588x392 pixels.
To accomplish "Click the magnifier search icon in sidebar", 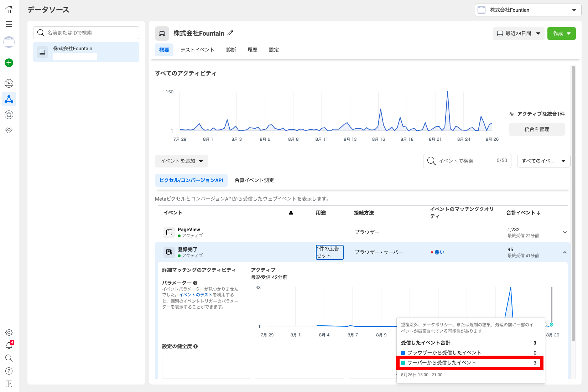I will [x=9, y=358].
